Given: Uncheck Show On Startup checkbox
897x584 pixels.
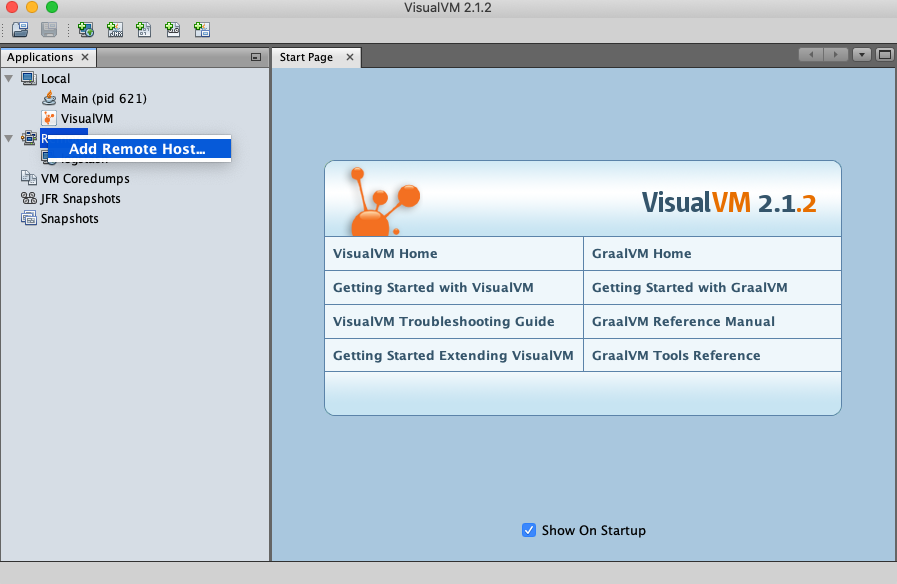Looking at the screenshot, I should click(x=529, y=530).
